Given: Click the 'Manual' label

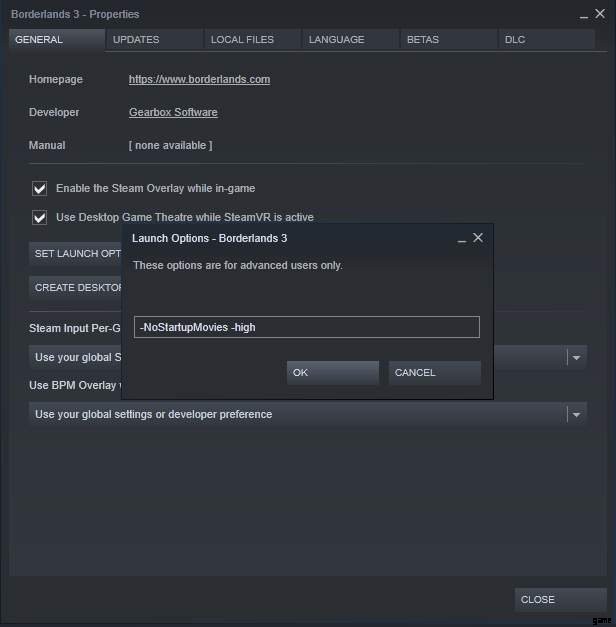Looking at the screenshot, I should tap(47, 145).
